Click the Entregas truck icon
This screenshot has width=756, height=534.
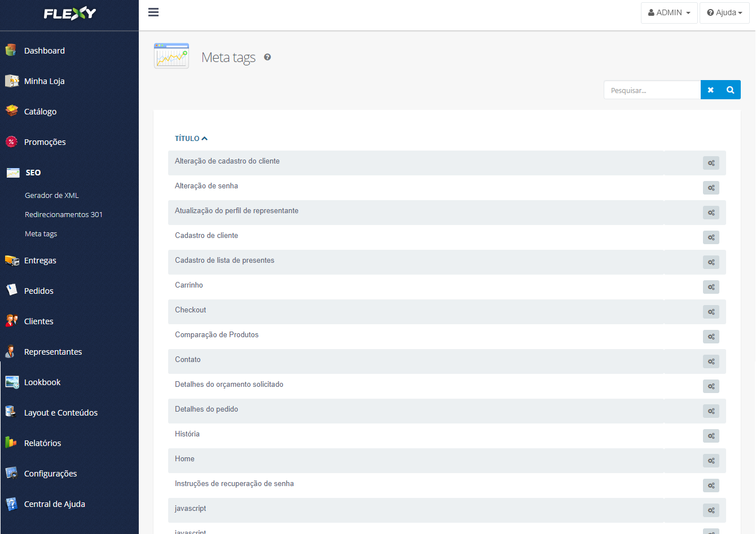point(12,260)
